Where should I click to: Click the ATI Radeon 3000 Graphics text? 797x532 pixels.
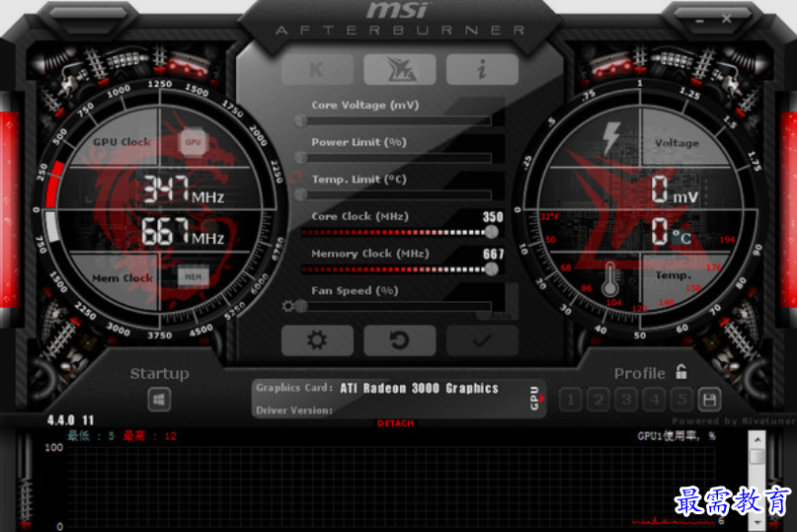click(x=419, y=388)
